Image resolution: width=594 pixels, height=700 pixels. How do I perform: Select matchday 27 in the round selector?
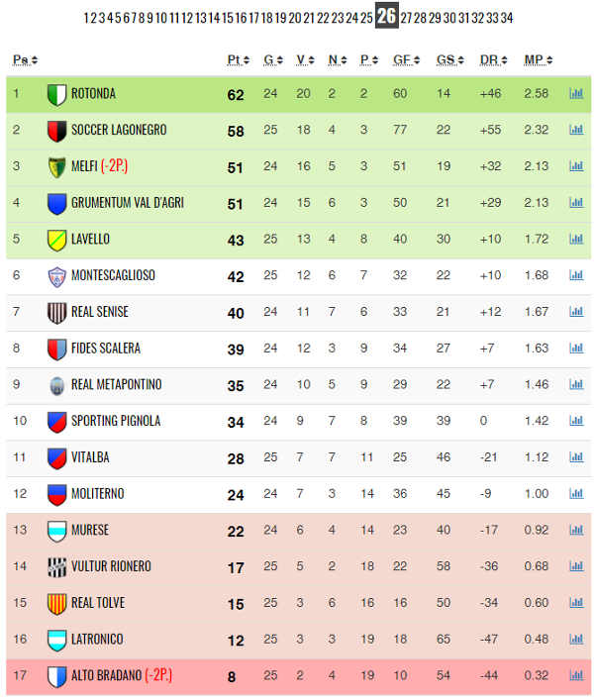[x=406, y=18]
